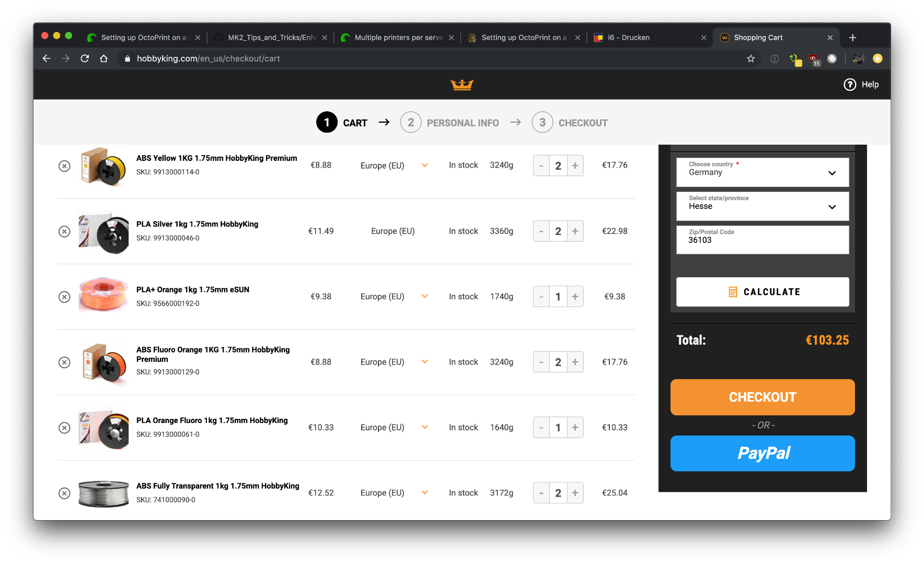The width and height of the screenshot is (924, 564).
Task: Go to step 3 CHECKOUT
Action: [x=570, y=123]
